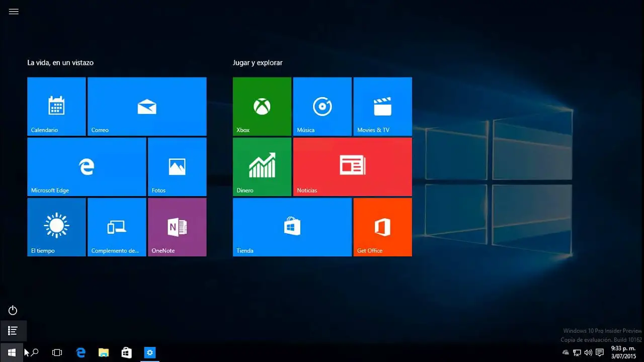
Task: Open the power options button
Action: click(13, 310)
